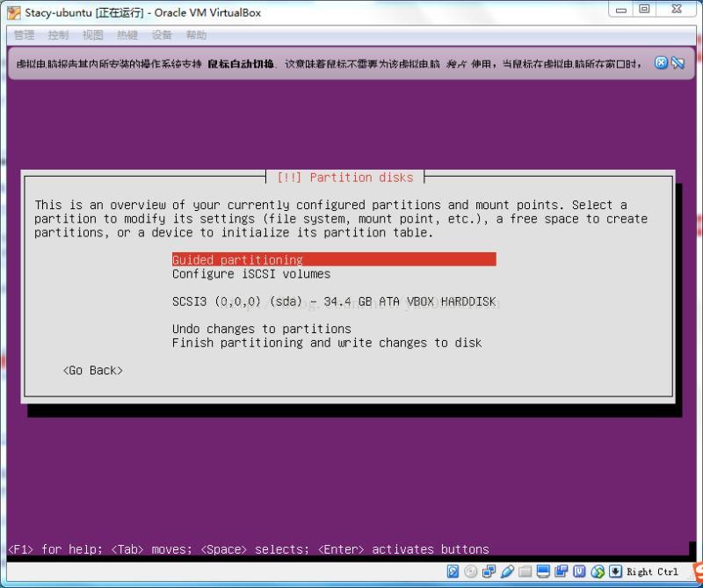Screen dimensions: 703x588
Task: Click the VirtualBox window title icon
Action: pyautogui.click(x=14, y=13)
